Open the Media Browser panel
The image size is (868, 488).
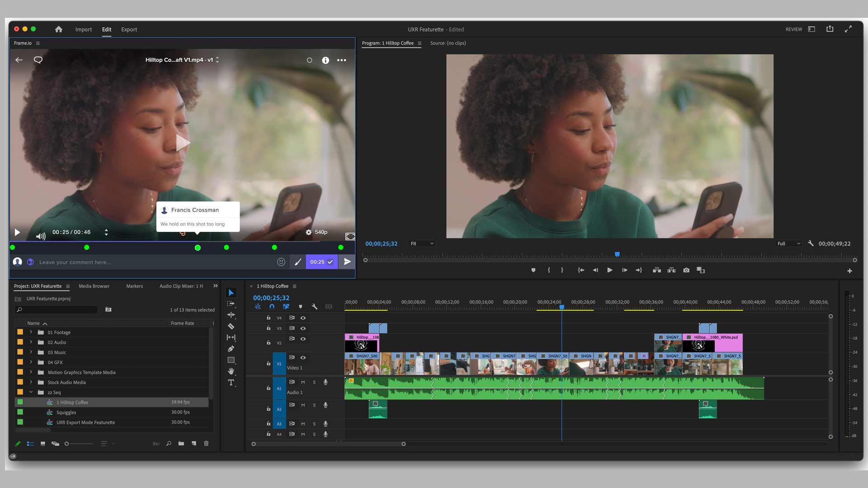pyautogui.click(x=94, y=286)
